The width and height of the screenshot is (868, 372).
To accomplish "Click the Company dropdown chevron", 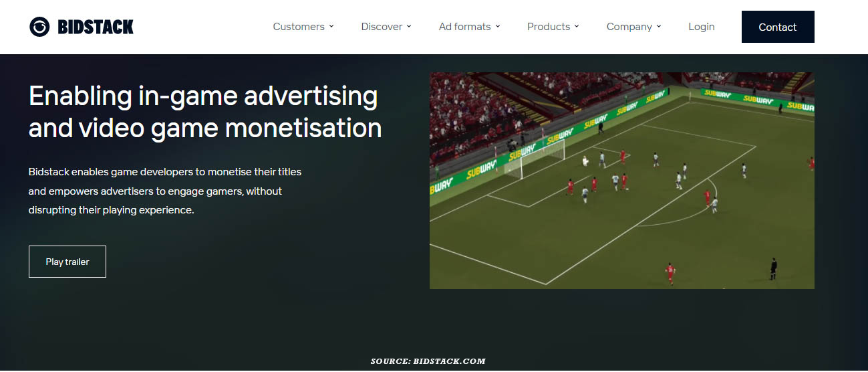I will (658, 27).
